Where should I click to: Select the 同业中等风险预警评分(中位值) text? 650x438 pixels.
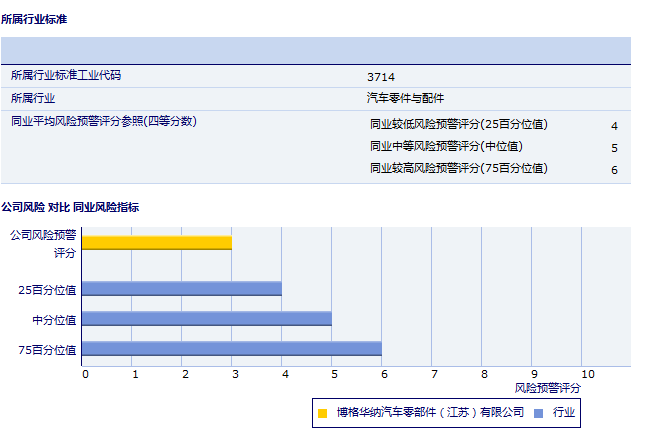tap(445, 147)
